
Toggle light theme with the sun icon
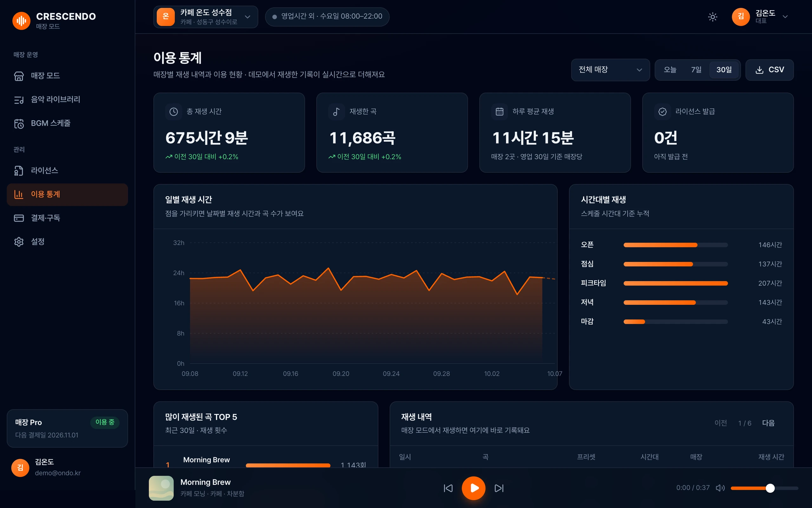pos(712,17)
